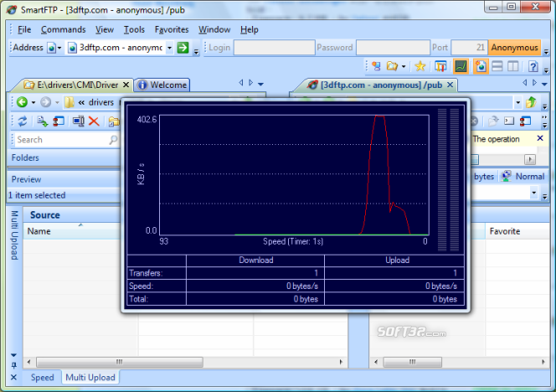This screenshot has width=556, height=392.
Task: Click the green Go connect arrow
Action: (183, 48)
